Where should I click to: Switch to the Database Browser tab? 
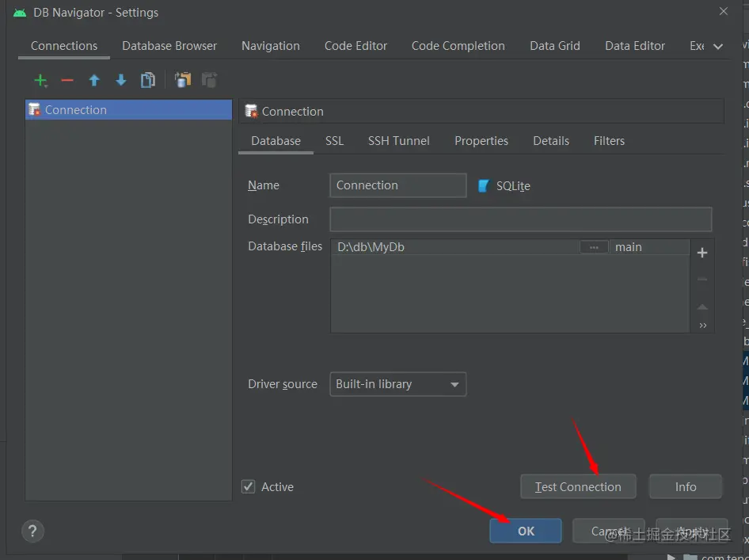[x=169, y=46]
